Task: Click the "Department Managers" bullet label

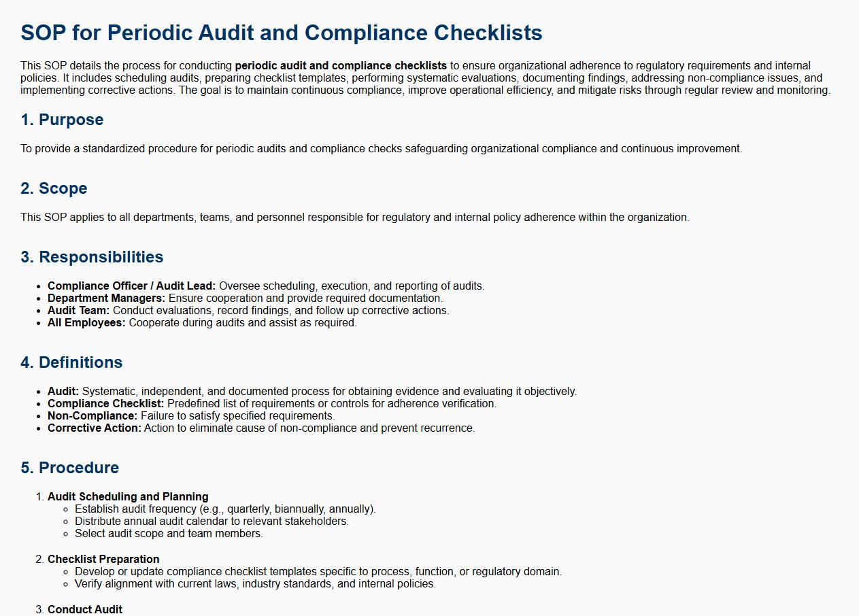Action: click(x=106, y=298)
